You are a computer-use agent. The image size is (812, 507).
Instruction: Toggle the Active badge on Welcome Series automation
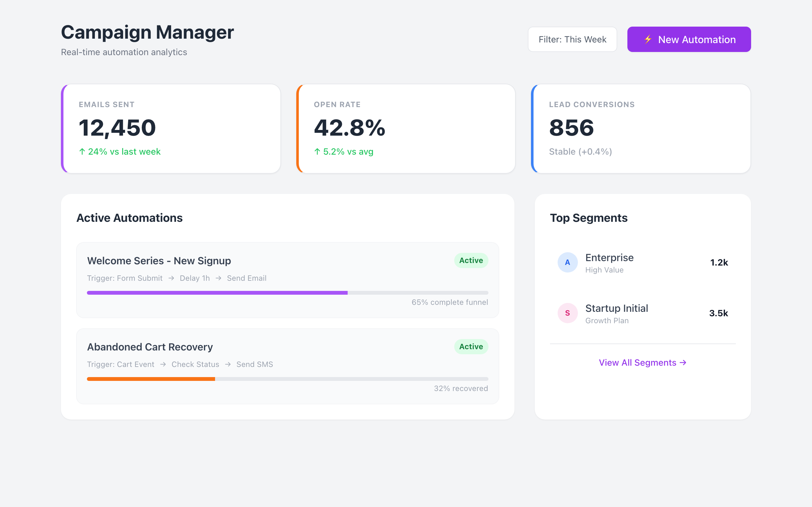(x=471, y=260)
